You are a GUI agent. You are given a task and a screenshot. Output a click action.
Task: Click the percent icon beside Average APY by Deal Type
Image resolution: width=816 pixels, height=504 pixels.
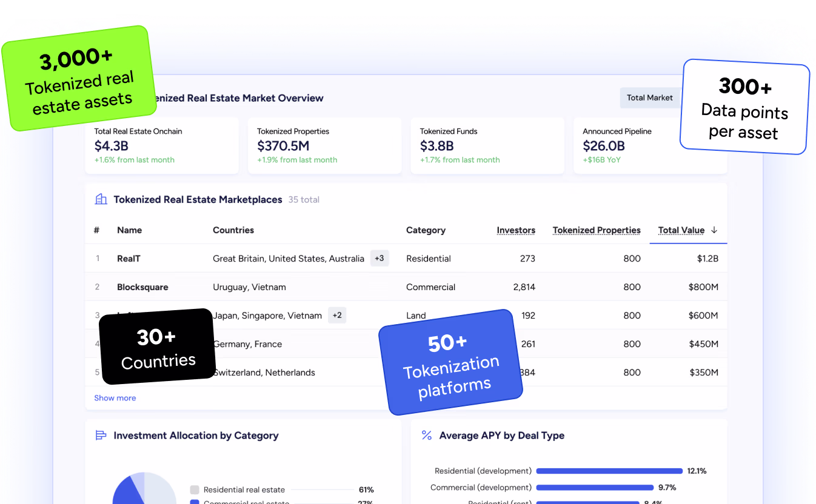pyautogui.click(x=426, y=435)
